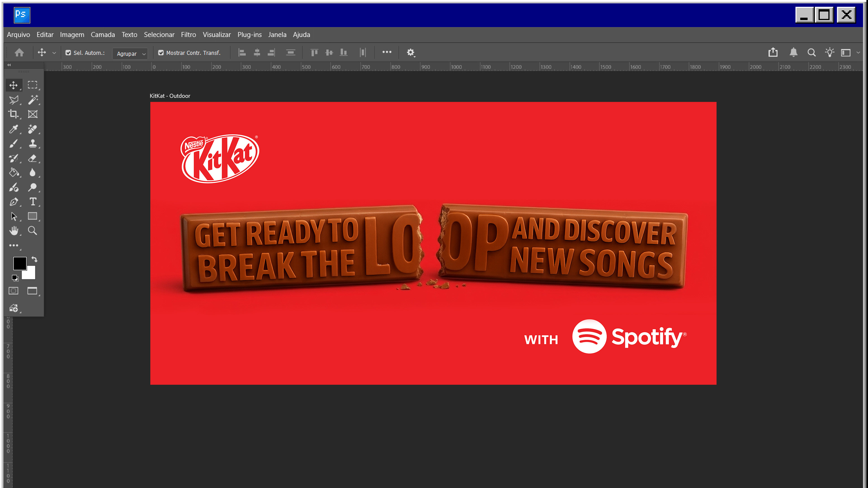Screen dimensions: 868x488
Task: Toggle Mostrar Contr. Transf. checkbox
Action: coord(161,53)
